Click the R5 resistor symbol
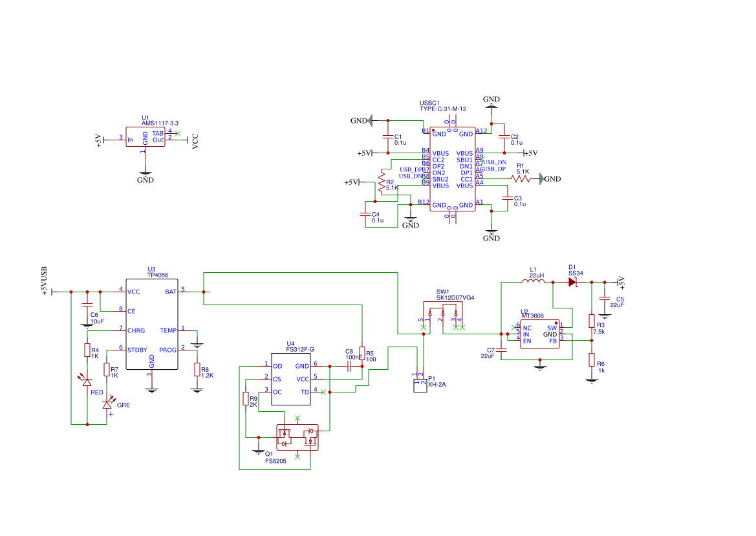Viewport: 756px width, 536px height. (x=362, y=353)
